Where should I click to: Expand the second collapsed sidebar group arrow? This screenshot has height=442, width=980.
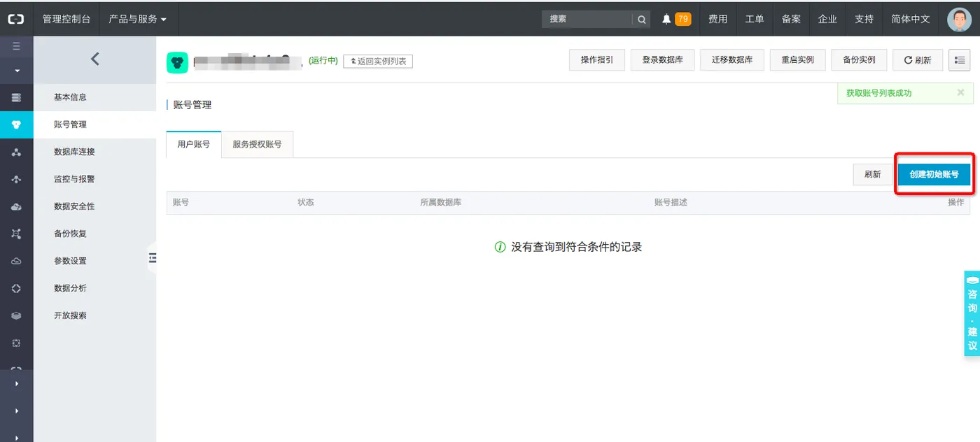(x=16, y=411)
